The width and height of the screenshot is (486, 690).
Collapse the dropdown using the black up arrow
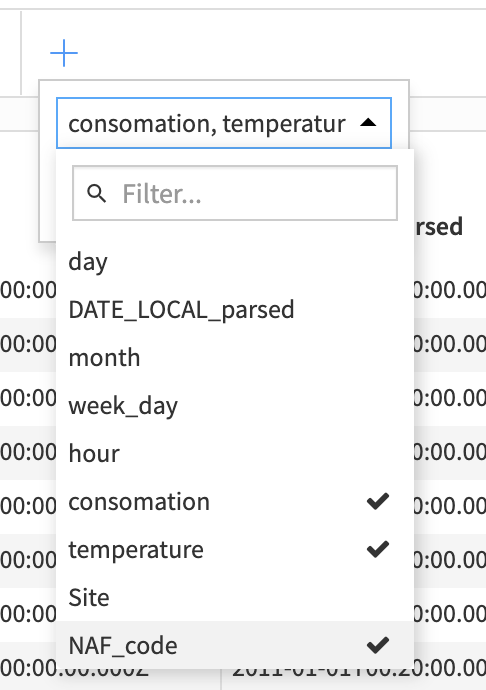click(368, 123)
